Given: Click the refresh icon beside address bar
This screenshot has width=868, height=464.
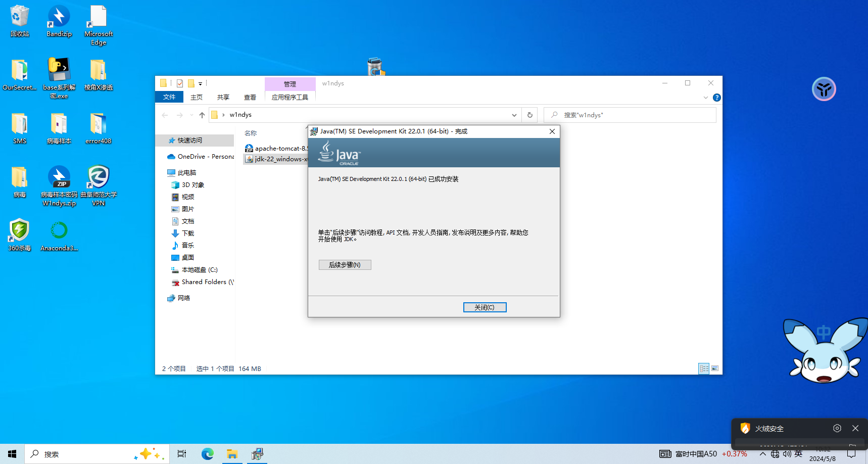Looking at the screenshot, I should click(529, 115).
